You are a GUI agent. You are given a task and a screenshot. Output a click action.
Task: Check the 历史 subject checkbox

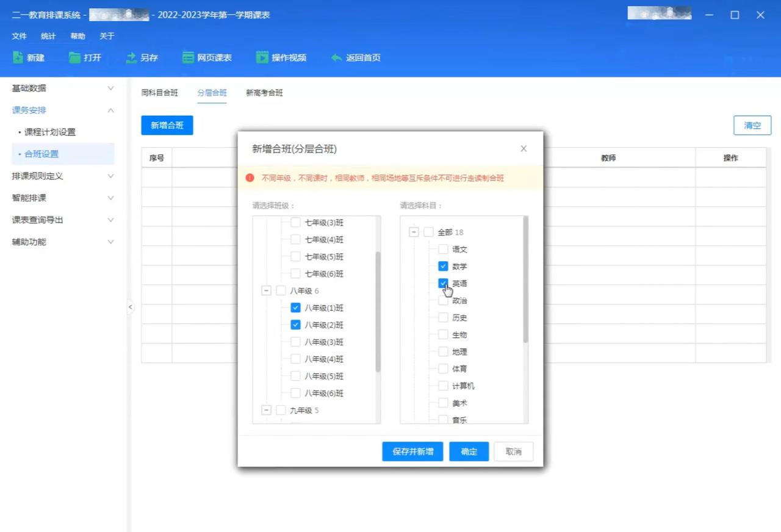tap(443, 318)
